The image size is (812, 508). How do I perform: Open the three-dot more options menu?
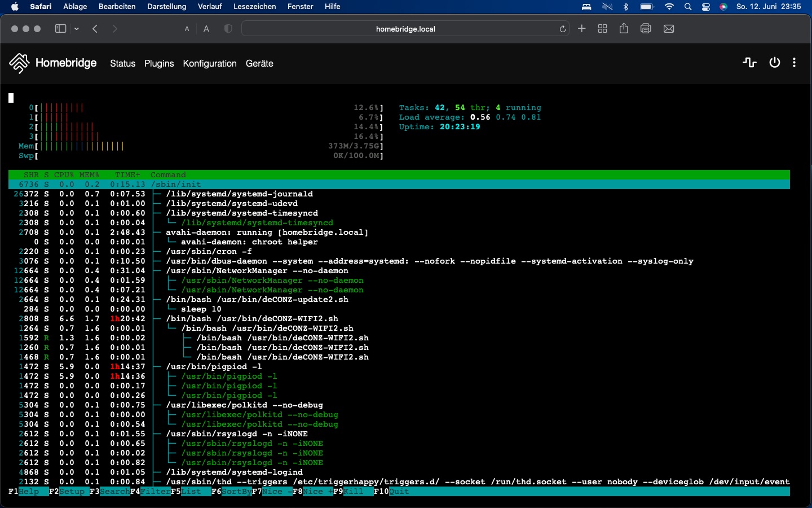point(794,63)
